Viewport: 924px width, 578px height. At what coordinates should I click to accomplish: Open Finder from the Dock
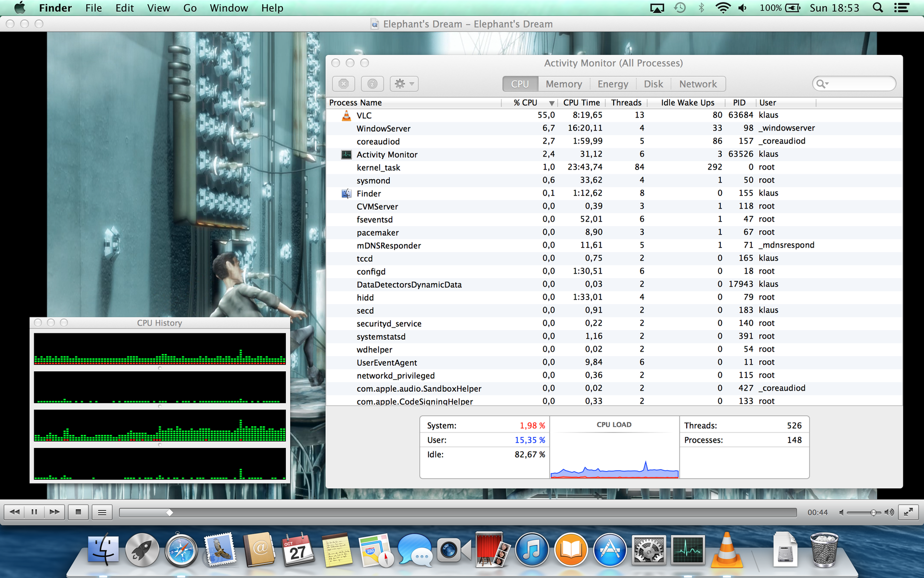(x=103, y=550)
